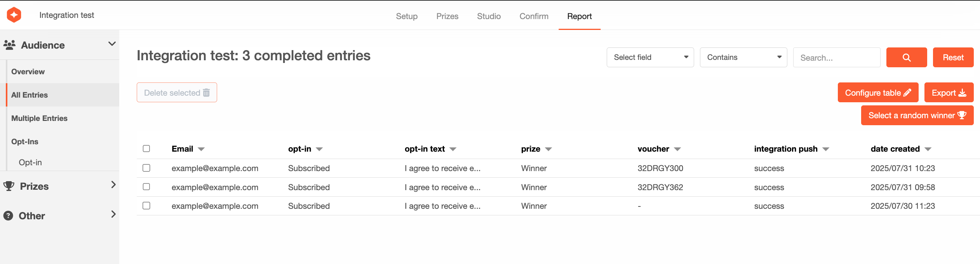This screenshot has height=264, width=980.
Task: Click the question mark icon beside Other
Action: [x=8, y=215]
